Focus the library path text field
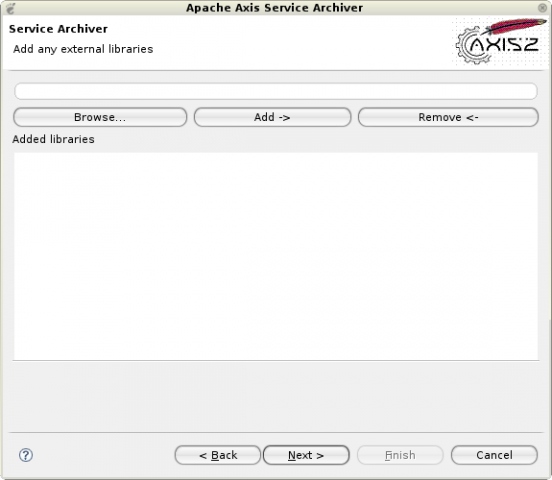Image resolution: width=552 pixels, height=480 pixels. pyautogui.click(x=276, y=91)
